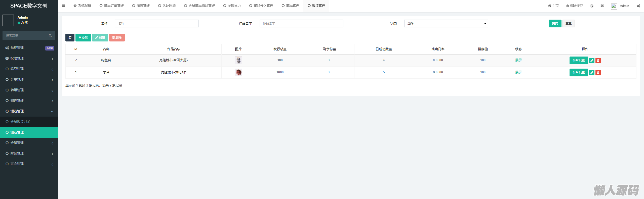Switch to the 发售日历 tab
This screenshot has width=644, height=199.
(x=232, y=6)
